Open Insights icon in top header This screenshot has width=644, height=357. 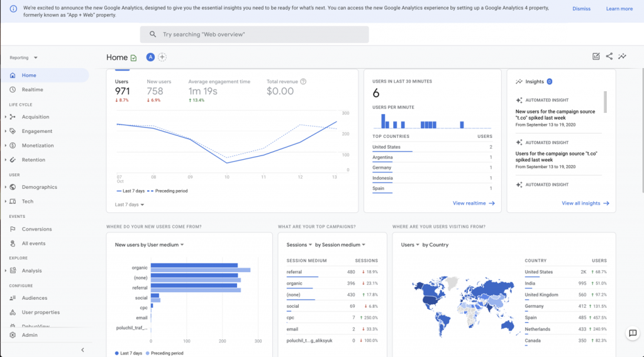(622, 56)
